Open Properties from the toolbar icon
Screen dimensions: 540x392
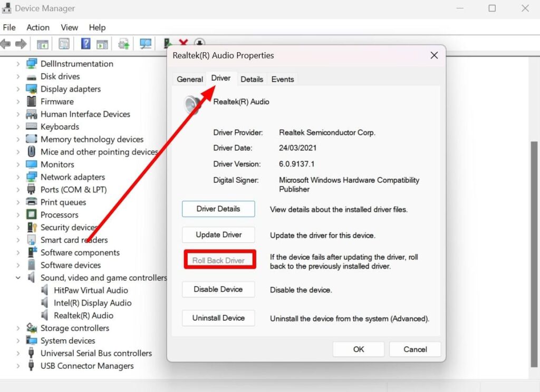64,44
